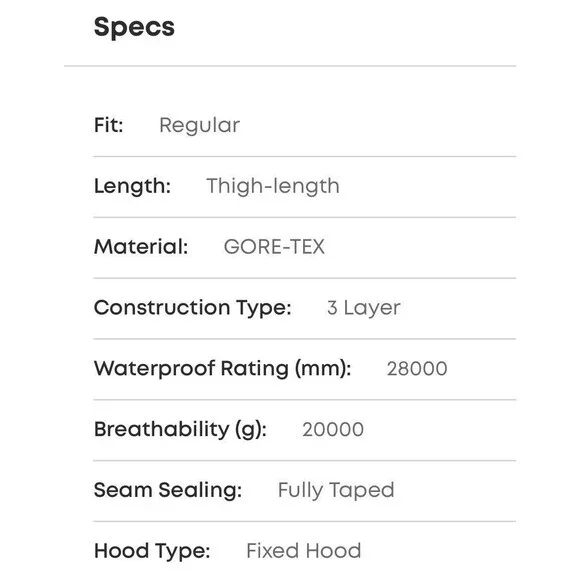
Task: Select the Fit label
Action: pyautogui.click(x=108, y=125)
